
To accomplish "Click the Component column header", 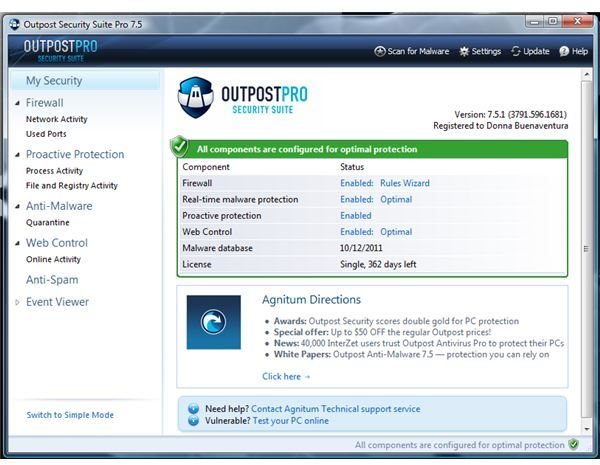I will (206, 167).
